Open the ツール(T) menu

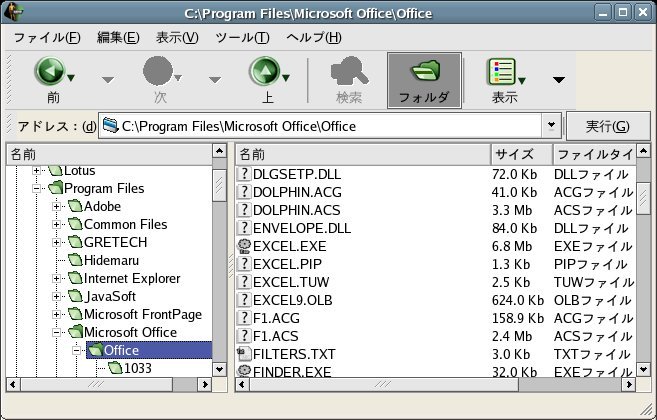pos(242,38)
